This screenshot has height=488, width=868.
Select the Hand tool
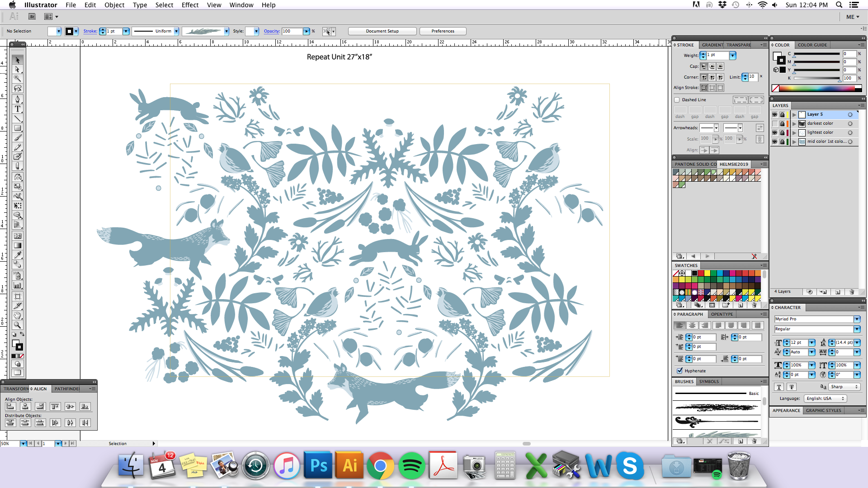(x=18, y=315)
